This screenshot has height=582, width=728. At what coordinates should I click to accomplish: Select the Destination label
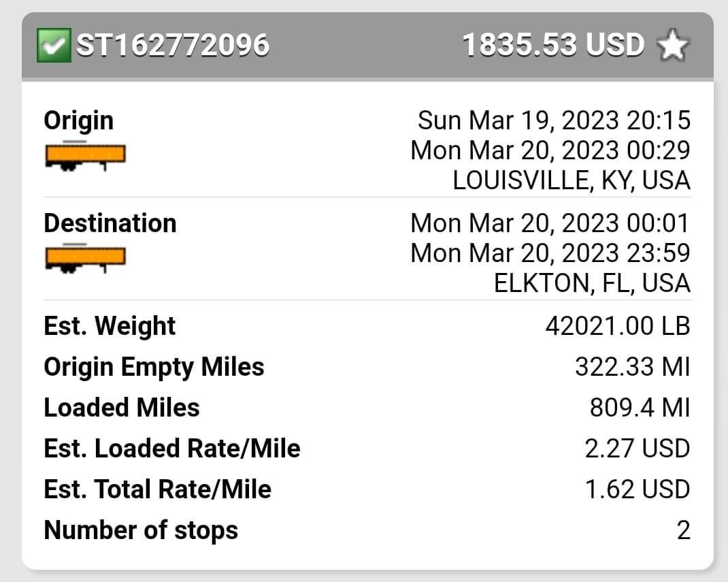point(110,223)
